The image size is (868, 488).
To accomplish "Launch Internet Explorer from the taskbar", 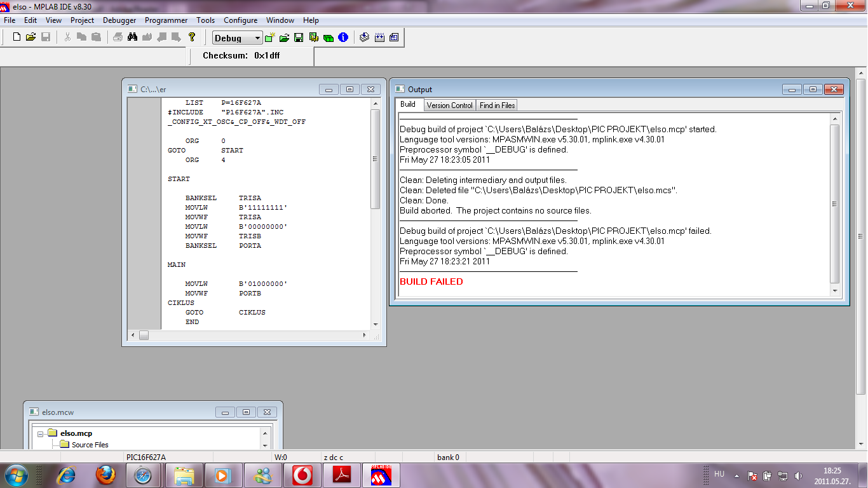I will (66, 475).
